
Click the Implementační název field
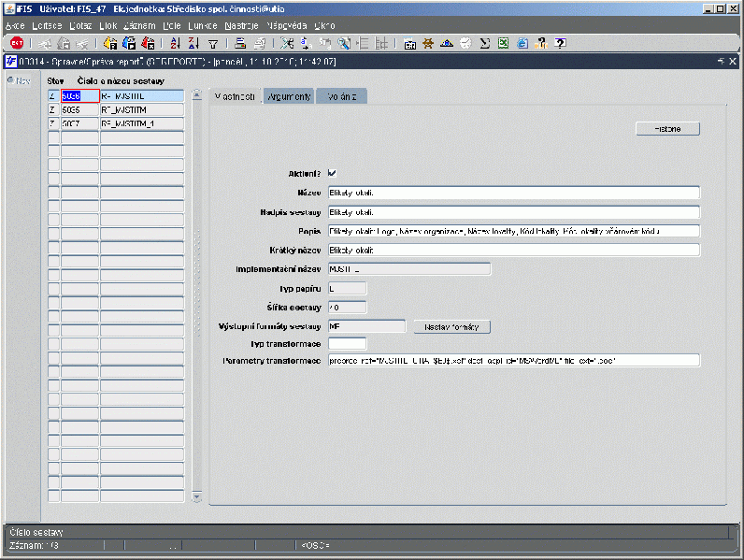click(x=409, y=269)
